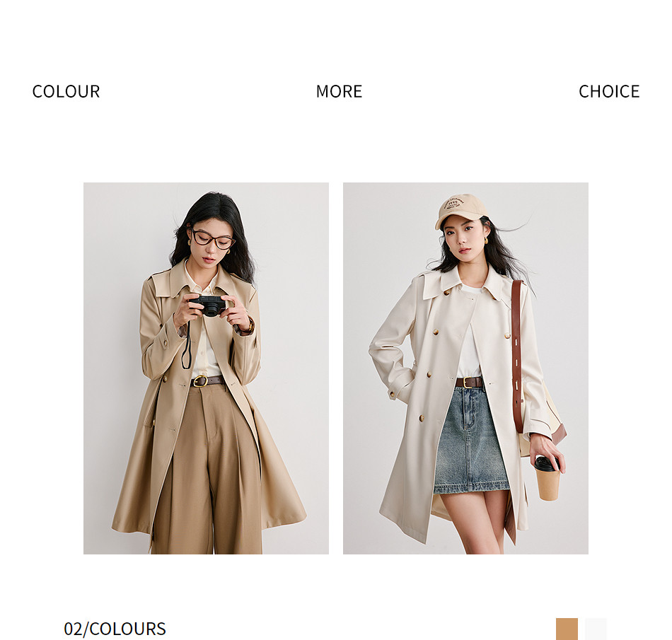
Task: Click the gold earring on capped model
Action: [x=487, y=240]
